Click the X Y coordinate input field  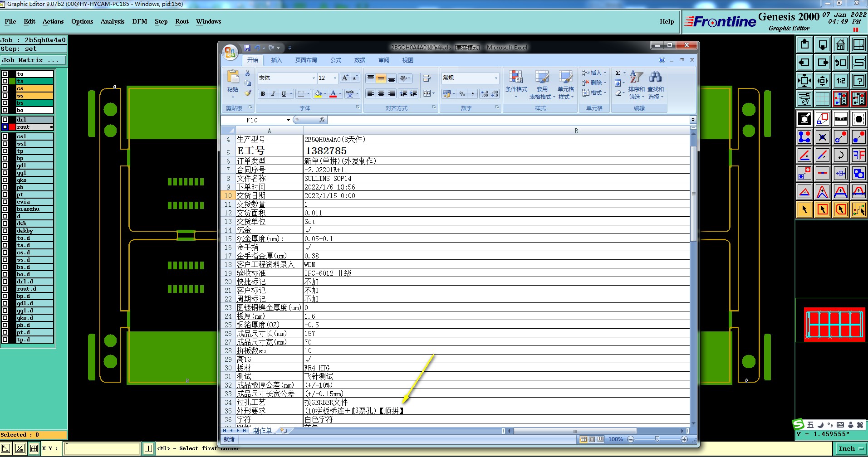102,448
